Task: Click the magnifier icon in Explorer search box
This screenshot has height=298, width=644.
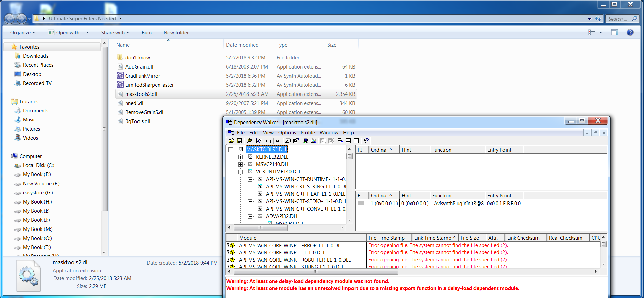Action: pyautogui.click(x=634, y=19)
